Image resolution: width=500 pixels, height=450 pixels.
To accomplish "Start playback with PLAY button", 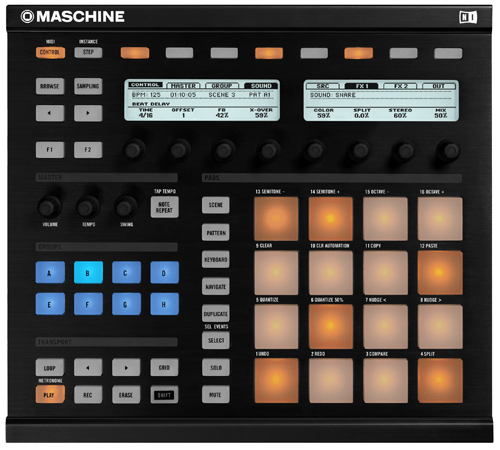I will [50, 395].
